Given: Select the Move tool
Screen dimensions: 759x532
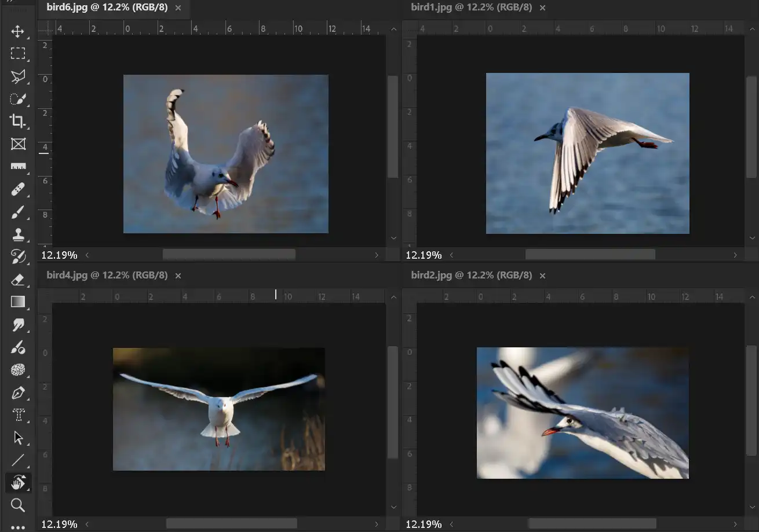Looking at the screenshot, I should (19, 32).
